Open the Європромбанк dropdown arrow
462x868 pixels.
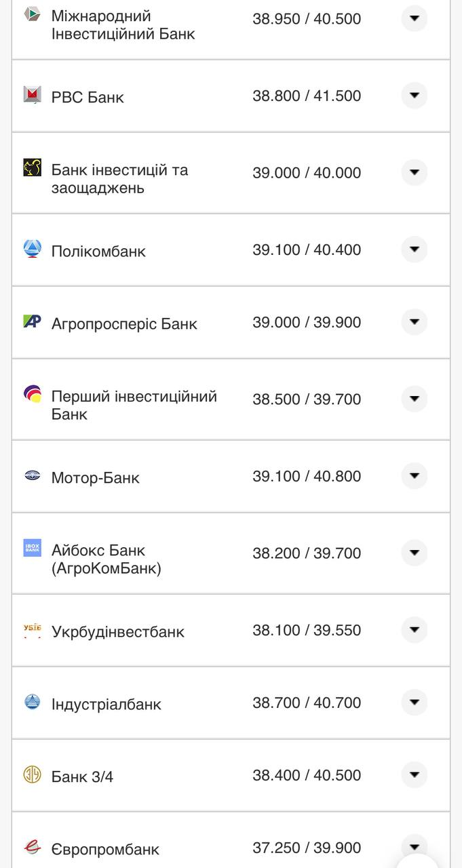[414, 848]
